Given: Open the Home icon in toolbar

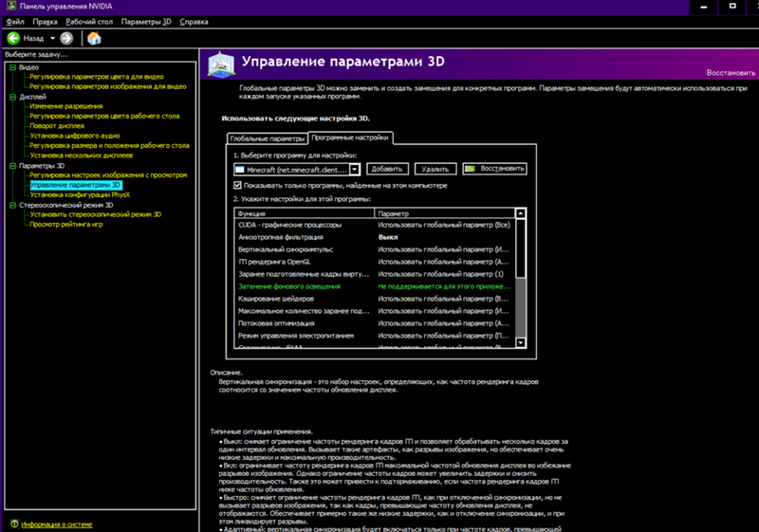Looking at the screenshot, I should click(94, 39).
